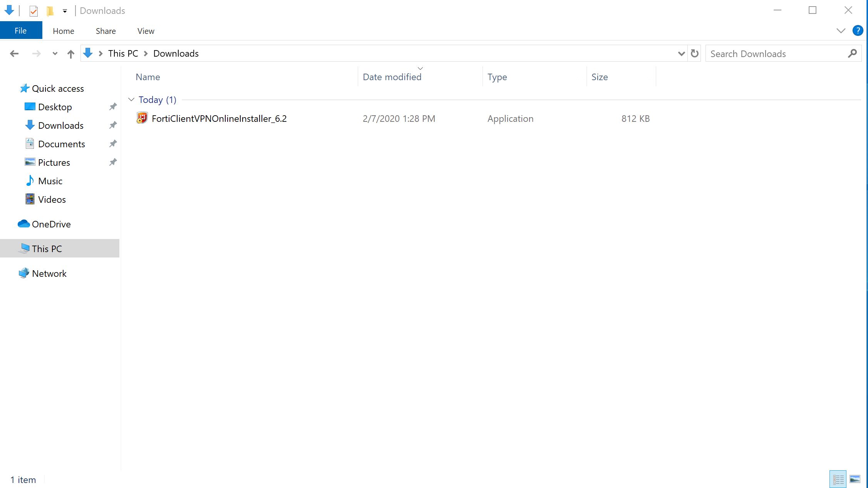Expand the ribbon with the chevron
This screenshot has height=488, width=868.
841,31
